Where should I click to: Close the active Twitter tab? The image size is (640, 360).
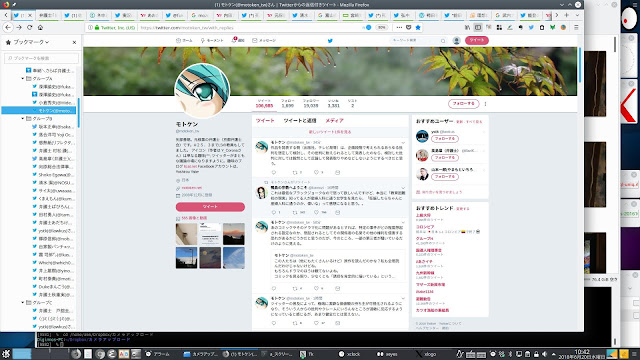pos(30,16)
